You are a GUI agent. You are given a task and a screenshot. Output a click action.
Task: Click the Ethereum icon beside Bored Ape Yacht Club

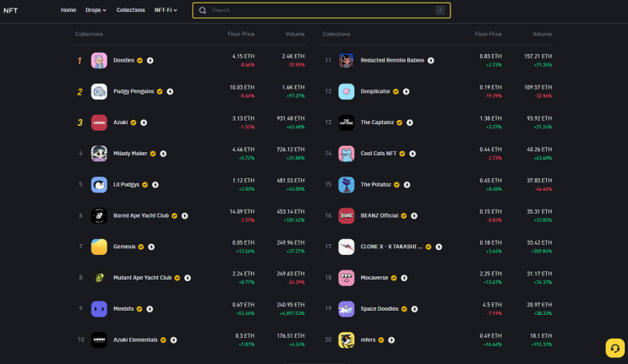click(184, 215)
